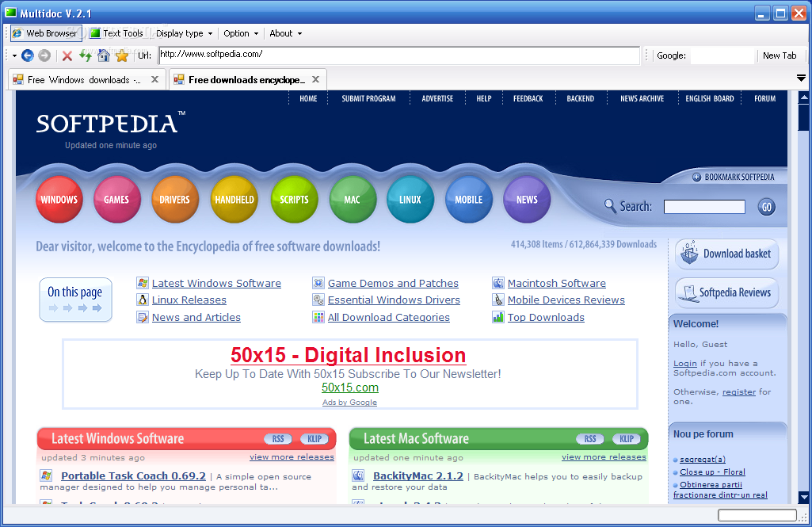This screenshot has height=527, width=812.
Task: Refresh page using the green arrows icon
Action: 86,55
